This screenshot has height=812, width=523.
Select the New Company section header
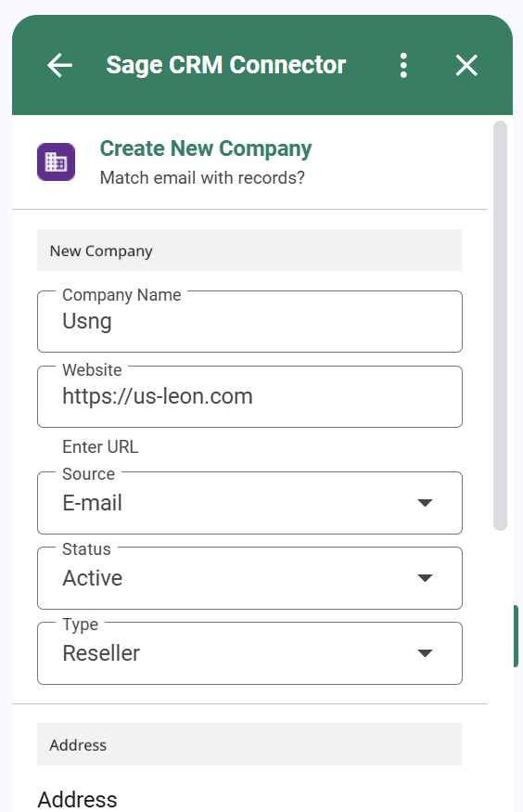[249, 251]
